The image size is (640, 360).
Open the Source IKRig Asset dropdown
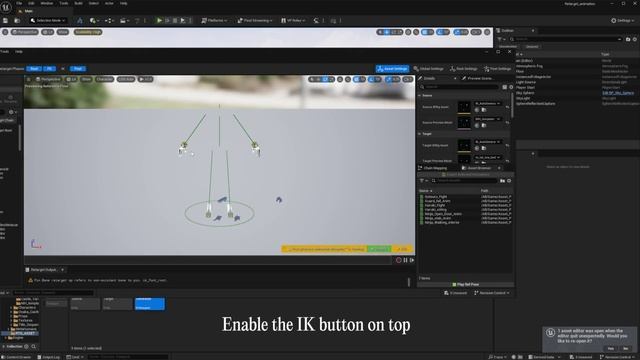[x=487, y=103]
